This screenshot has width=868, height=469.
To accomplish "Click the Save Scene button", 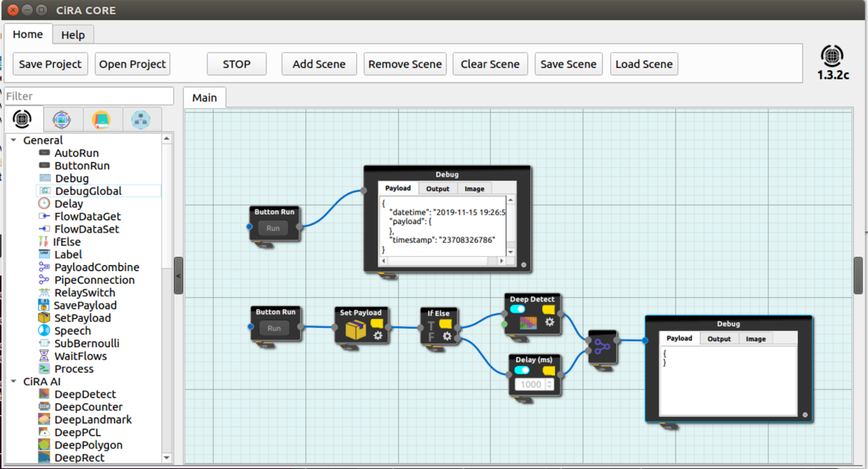I will (569, 64).
